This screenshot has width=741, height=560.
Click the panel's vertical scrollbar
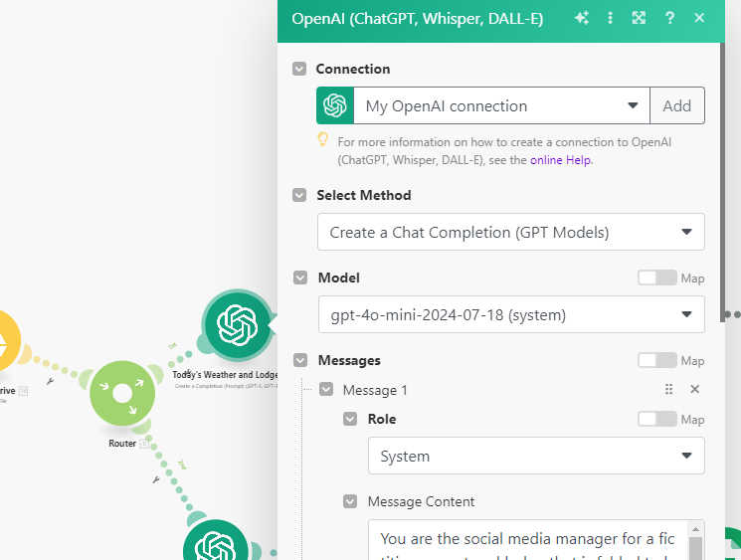(722, 182)
